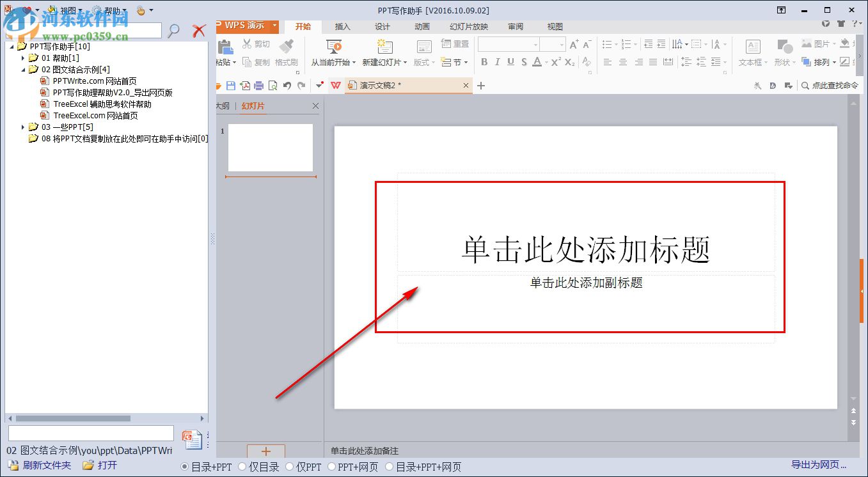Select 目录+PPT+网页 radio option
Screen dimensions: 868x477
(x=390, y=467)
